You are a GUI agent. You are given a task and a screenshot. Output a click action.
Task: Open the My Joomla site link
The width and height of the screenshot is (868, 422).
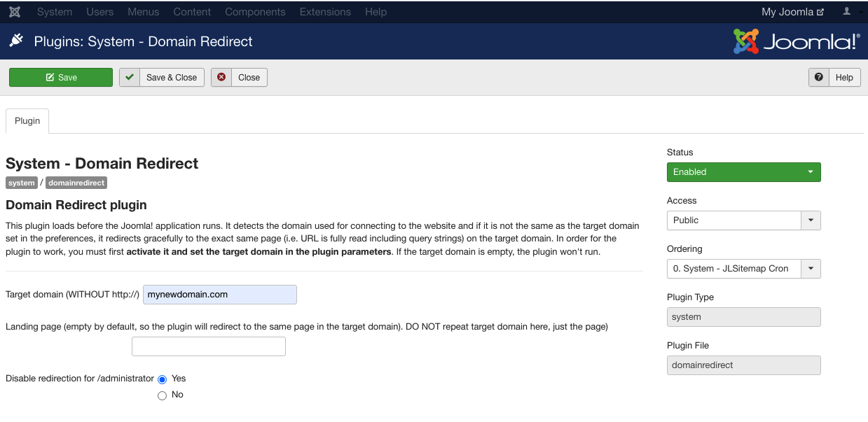tap(792, 12)
